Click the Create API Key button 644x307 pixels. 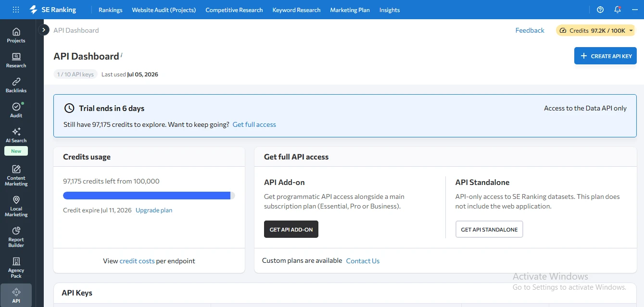click(x=605, y=56)
